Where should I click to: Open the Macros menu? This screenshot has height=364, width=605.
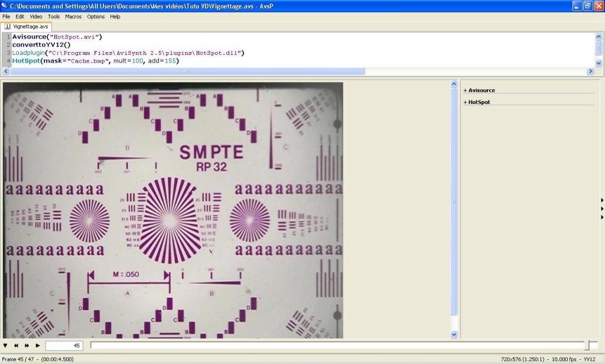pyautogui.click(x=73, y=17)
